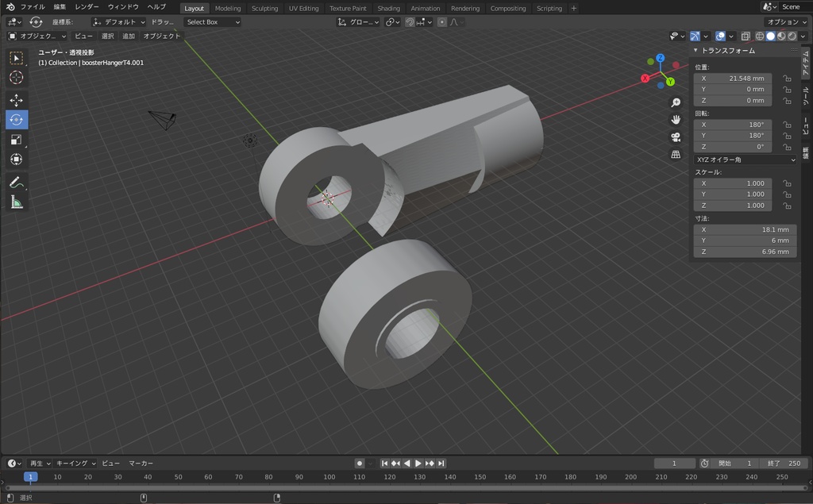Click the position X field 21.548 mm
The width and height of the screenshot is (813, 504).
(733, 79)
